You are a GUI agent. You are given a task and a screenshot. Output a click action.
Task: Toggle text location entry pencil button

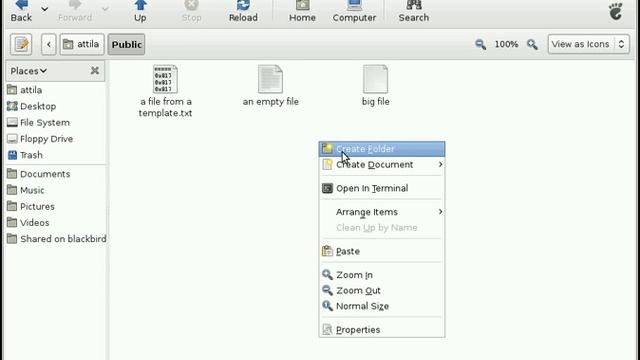(x=21, y=44)
